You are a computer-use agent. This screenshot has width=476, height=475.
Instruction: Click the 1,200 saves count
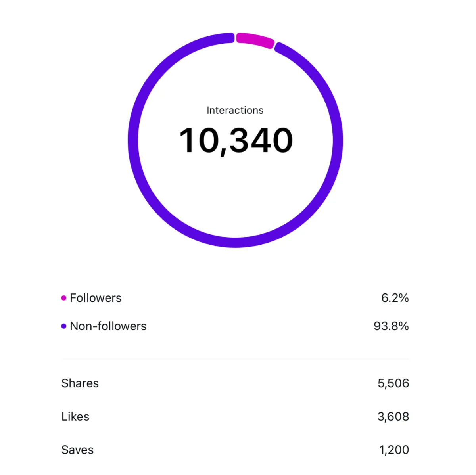tap(394, 450)
